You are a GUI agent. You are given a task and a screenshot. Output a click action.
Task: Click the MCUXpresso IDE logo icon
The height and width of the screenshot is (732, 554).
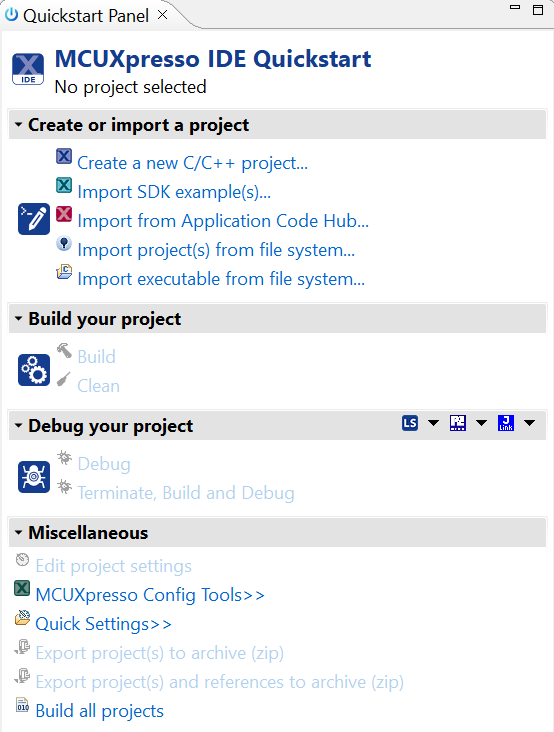pyautogui.click(x=28, y=69)
